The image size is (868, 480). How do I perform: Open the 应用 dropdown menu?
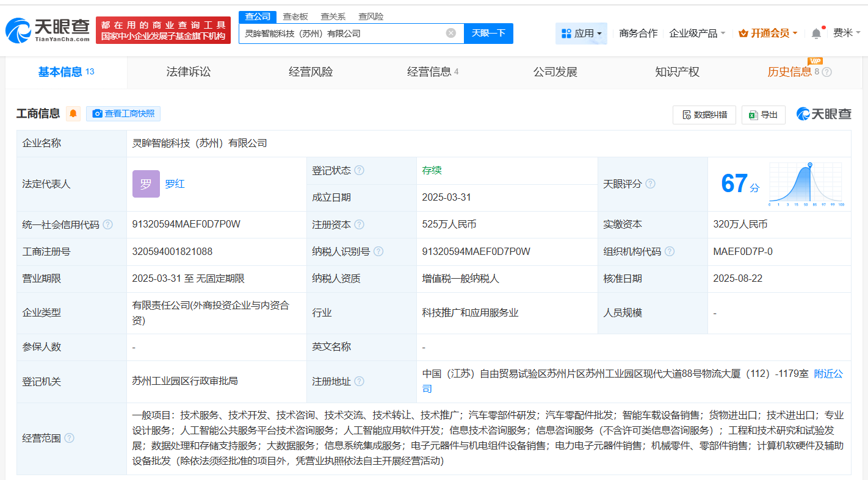(x=581, y=33)
